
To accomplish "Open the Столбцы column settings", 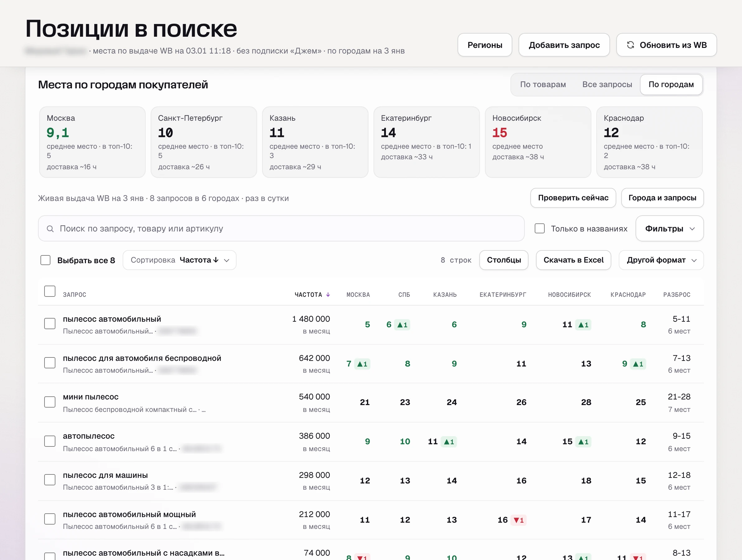I will 504,260.
